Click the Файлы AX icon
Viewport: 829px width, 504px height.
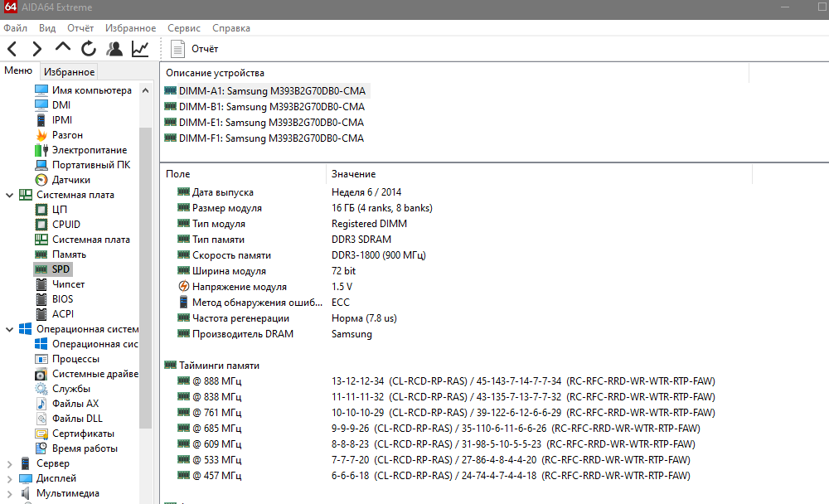pyautogui.click(x=41, y=404)
